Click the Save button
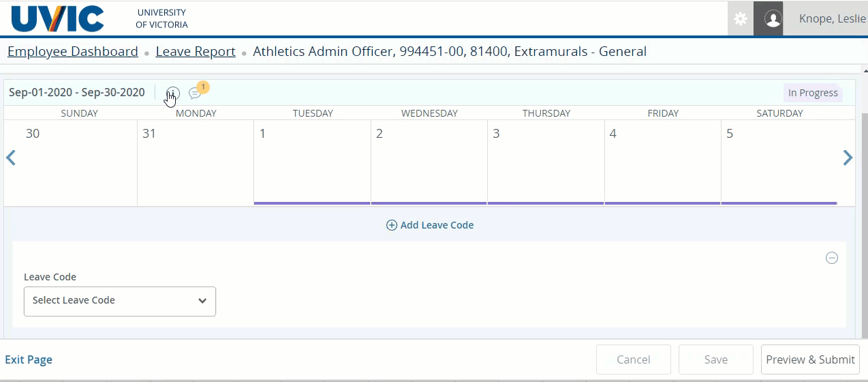Image resolution: width=868 pixels, height=382 pixels. pos(715,359)
